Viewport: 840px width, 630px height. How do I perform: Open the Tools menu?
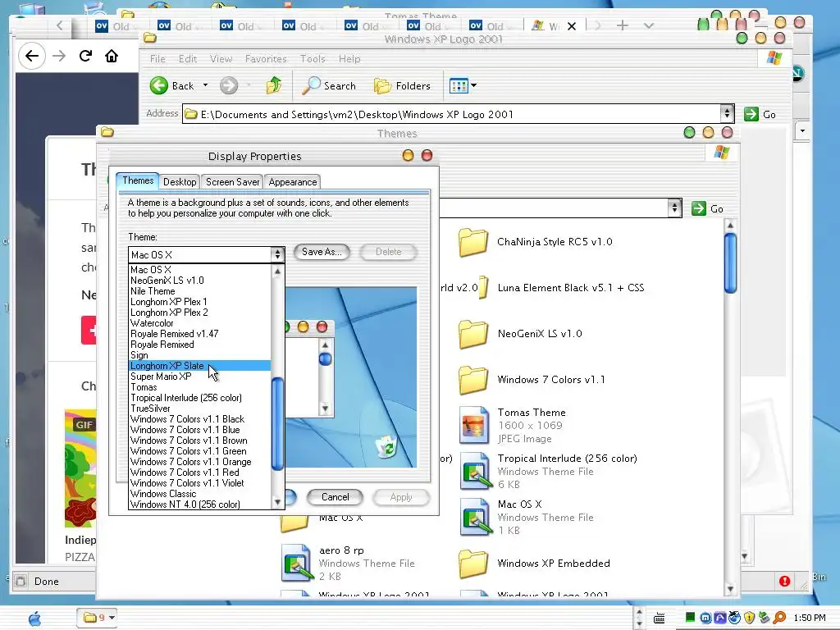point(313,59)
